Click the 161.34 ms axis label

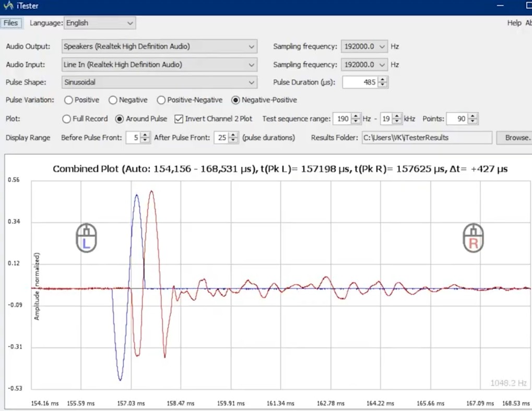(x=280, y=403)
